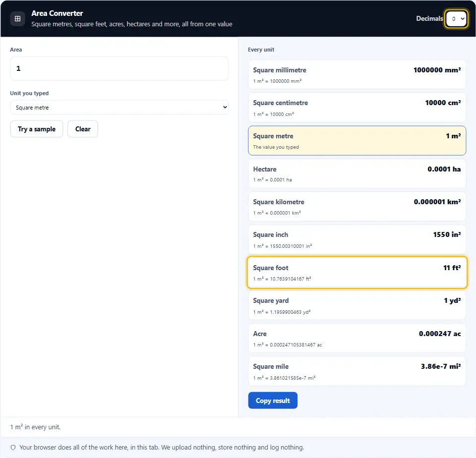Select the Square inch result card
Image resolution: width=476 pixels, height=458 pixels.
click(357, 239)
